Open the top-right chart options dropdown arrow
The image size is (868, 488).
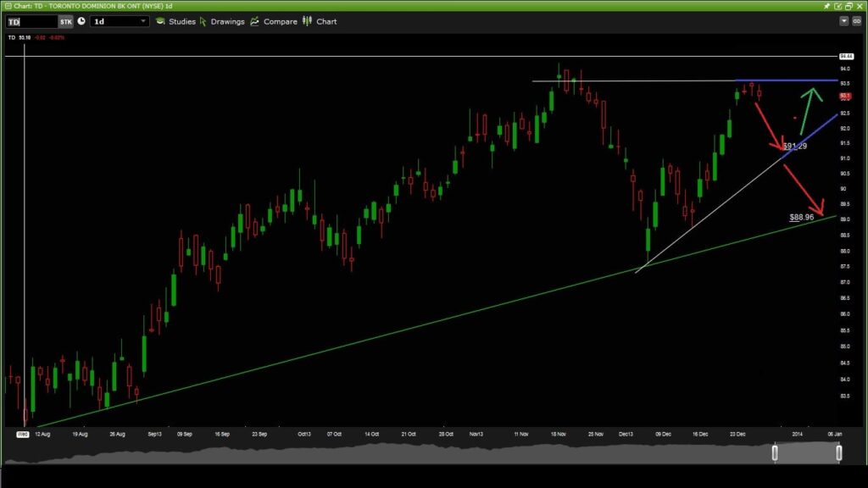843,21
